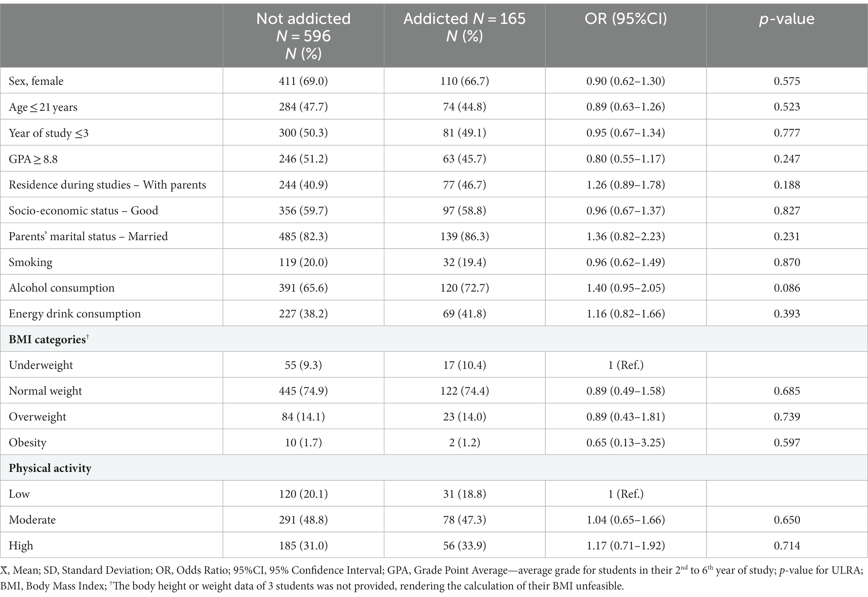This screenshot has height=597, width=868.
Task: Click the '56 (33.9)' High activity cell
Action: pos(464,545)
